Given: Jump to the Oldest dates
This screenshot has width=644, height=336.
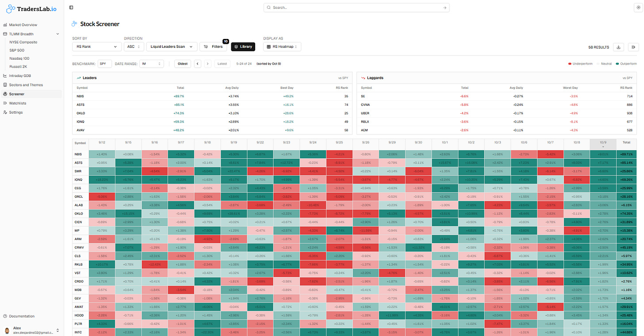Looking at the screenshot, I should pos(183,64).
